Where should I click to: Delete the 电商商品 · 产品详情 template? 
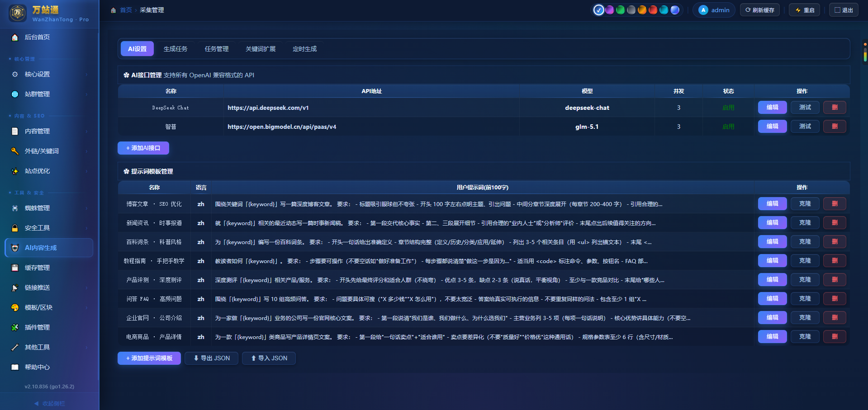835,337
